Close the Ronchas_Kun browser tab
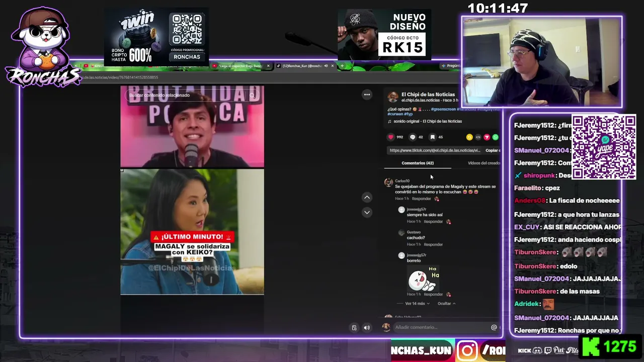This screenshot has width=644, height=362. (333, 66)
